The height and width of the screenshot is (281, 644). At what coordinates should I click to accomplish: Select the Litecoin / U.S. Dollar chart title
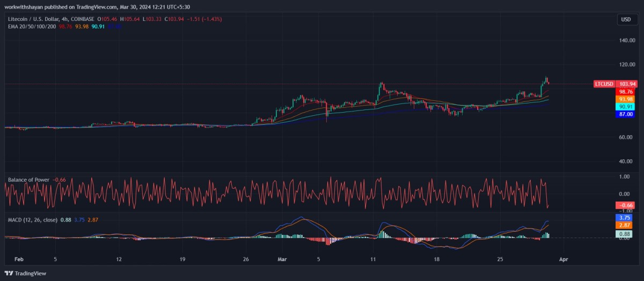tap(40, 19)
